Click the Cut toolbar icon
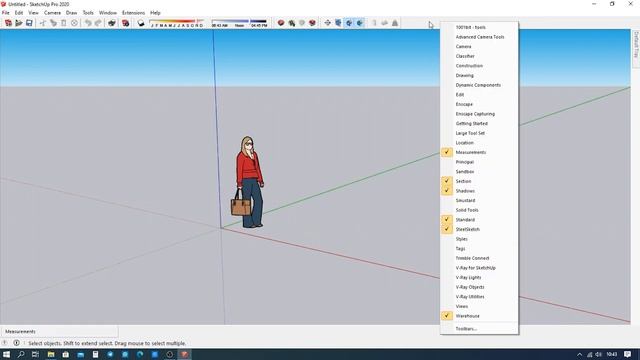The width and height of the screenshot is (640, 360). (x=42, y=23)
